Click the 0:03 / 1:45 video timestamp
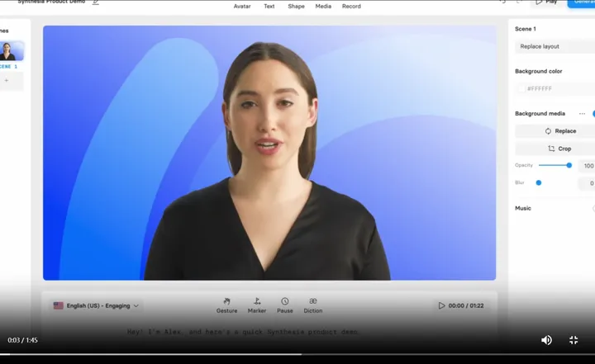The width and height of the screenshot is (595, 364). click(23, 340)
